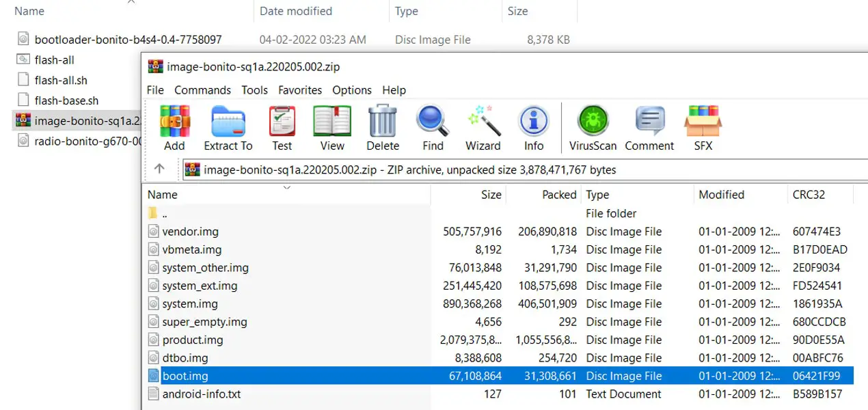The width and height of the screenshot is (868, 410).
Task: Click the archive icon in address bar
Action: (x=193, y=169)
